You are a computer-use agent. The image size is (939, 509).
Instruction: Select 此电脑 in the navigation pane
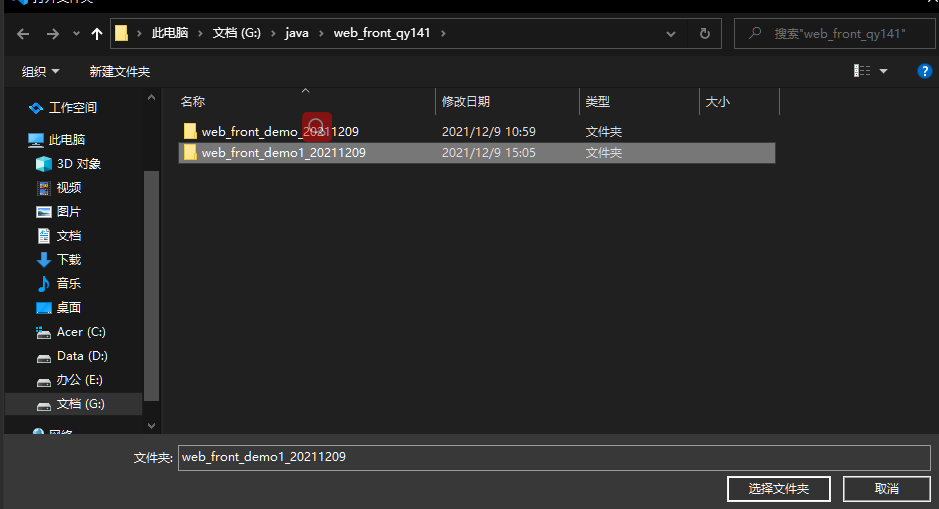[66, 140]
